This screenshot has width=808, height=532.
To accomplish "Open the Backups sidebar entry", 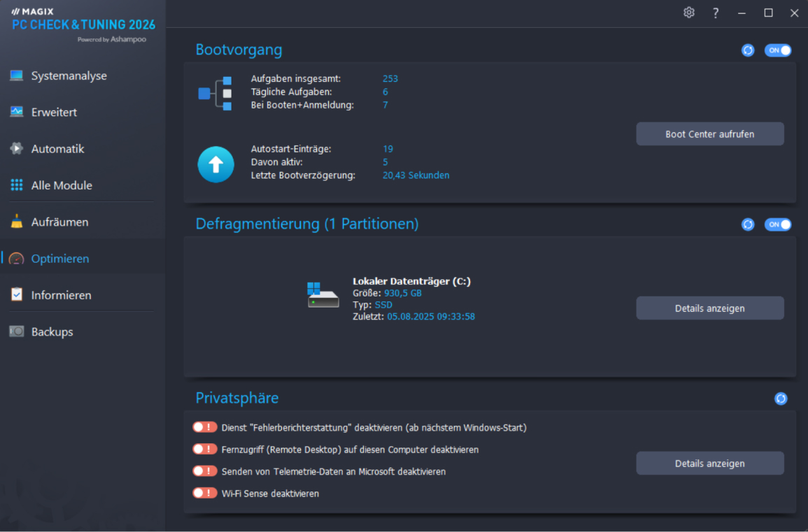I will 52,331.
